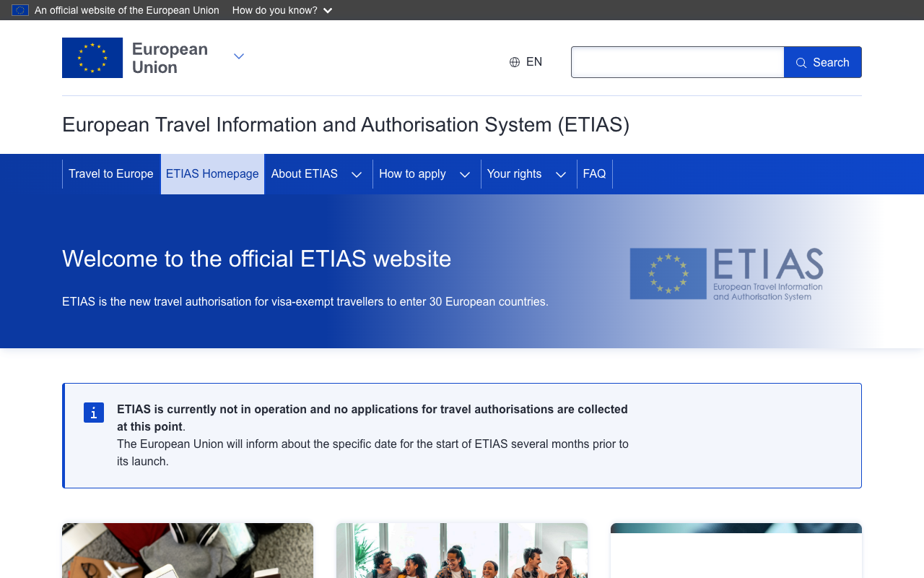Open the Travel to Europe menu item
Viewport: 924px width, 578px height.
[x=111, y=174]
